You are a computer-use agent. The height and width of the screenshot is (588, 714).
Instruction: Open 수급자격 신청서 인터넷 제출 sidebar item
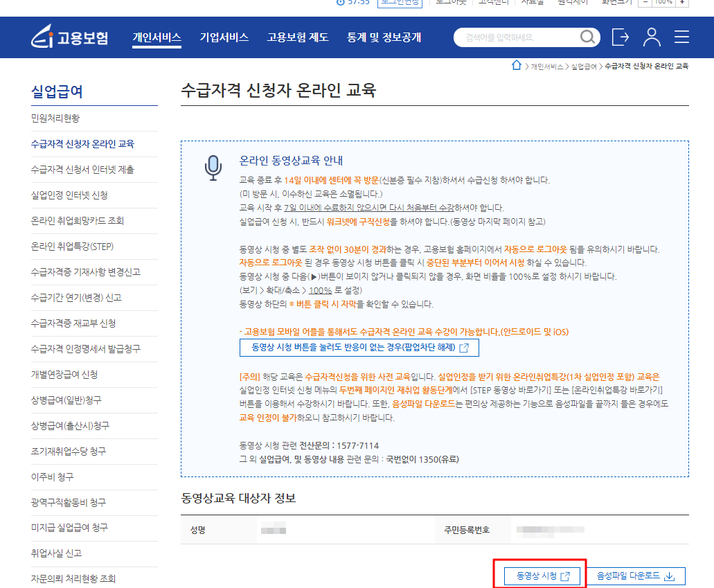pos(82,170)
